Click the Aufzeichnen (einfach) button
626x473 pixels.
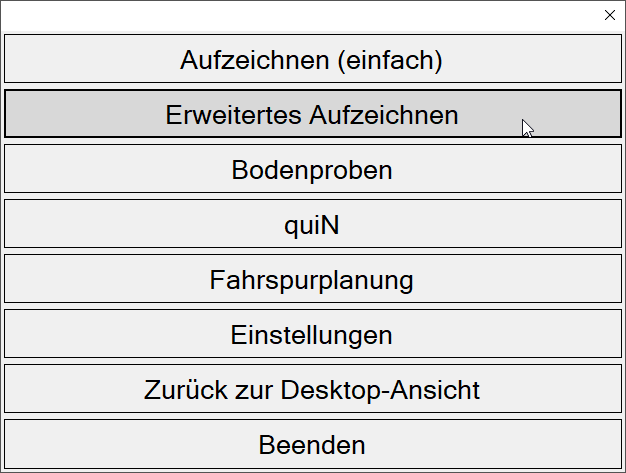(x=312, y=60)
